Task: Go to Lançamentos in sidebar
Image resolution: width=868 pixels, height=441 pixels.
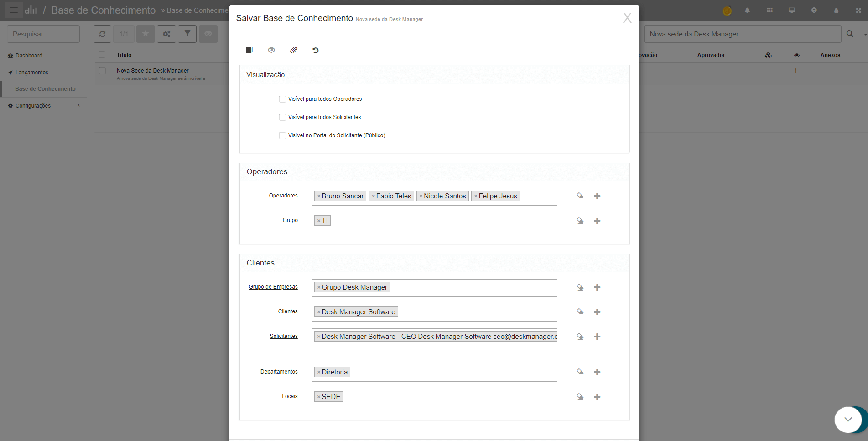Action: [31, 73]
